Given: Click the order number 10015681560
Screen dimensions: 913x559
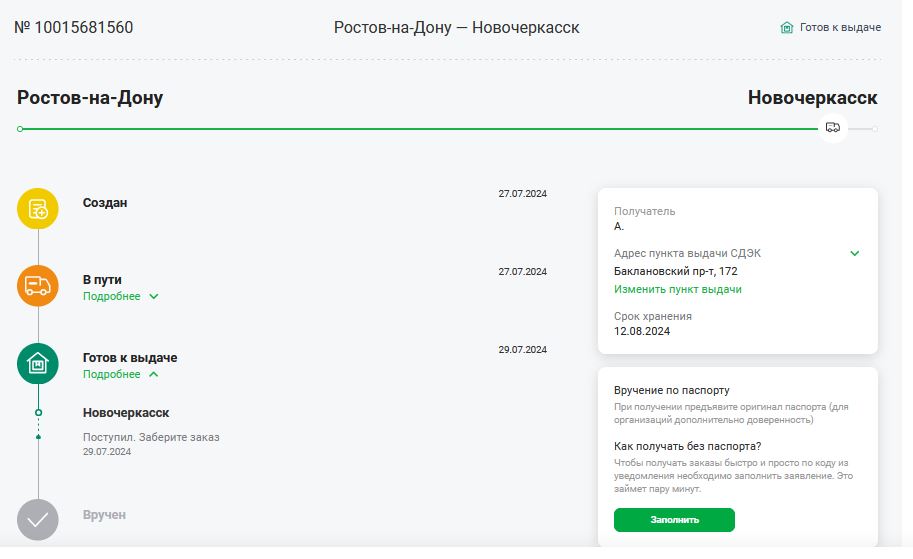Looking at the screenshot, I should point(74,27).
